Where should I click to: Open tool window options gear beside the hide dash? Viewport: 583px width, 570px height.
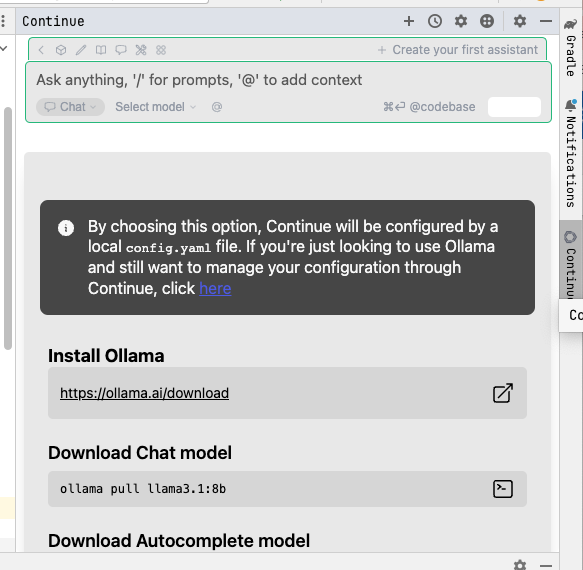tap(519, 21)
